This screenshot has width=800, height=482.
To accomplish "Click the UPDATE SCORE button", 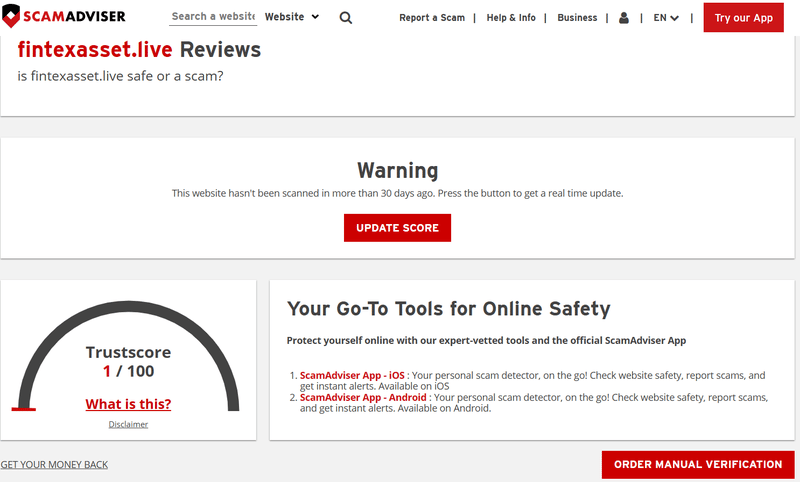I will pos(397,227).
